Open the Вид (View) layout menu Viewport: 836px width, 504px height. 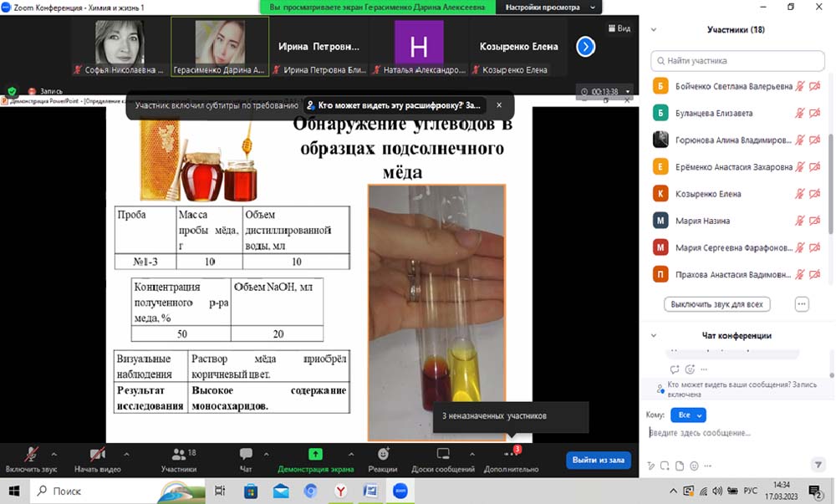(x=618, y=28)
